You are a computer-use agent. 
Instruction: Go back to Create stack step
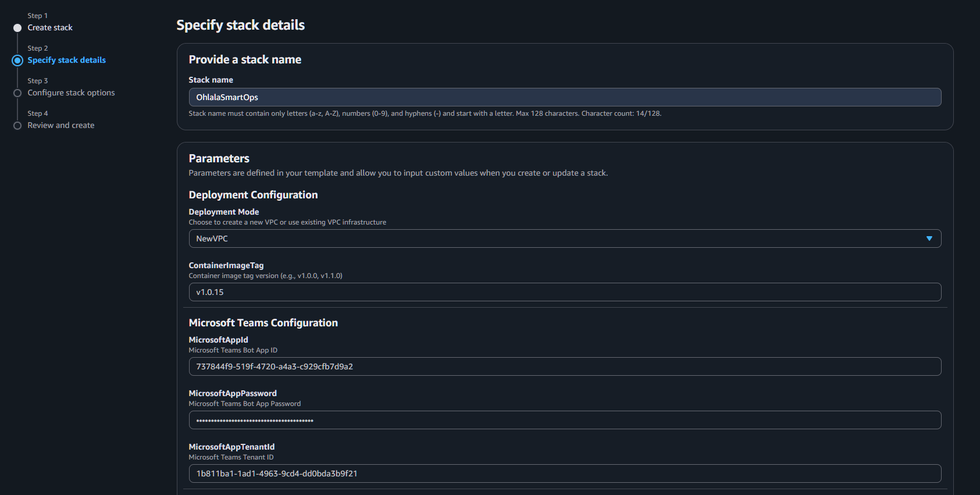[x=50, y=28]
